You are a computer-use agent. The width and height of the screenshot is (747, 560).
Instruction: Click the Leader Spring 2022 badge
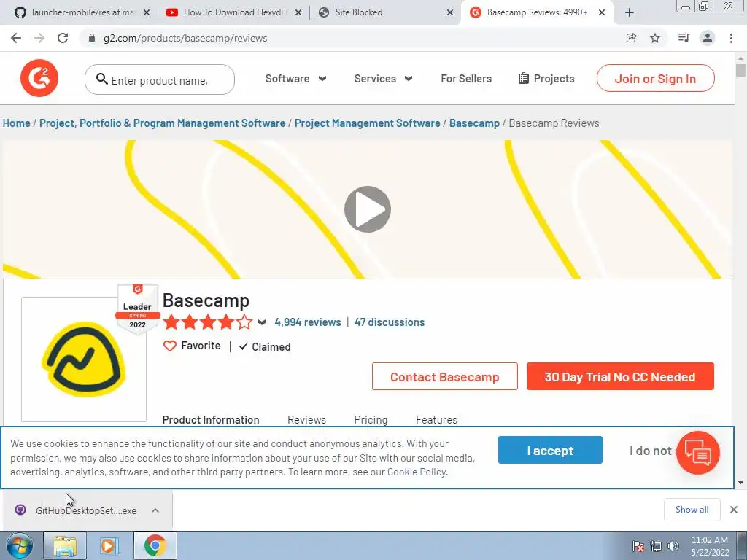(137, 309)
